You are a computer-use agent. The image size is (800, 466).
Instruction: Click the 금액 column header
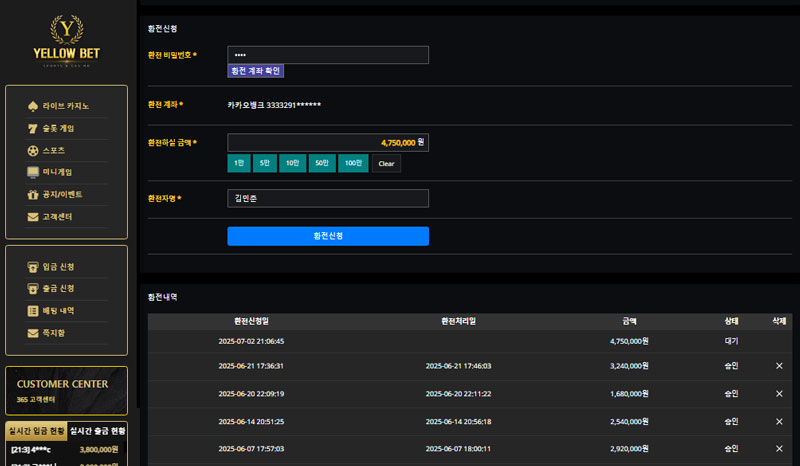(x=630, y=322)
